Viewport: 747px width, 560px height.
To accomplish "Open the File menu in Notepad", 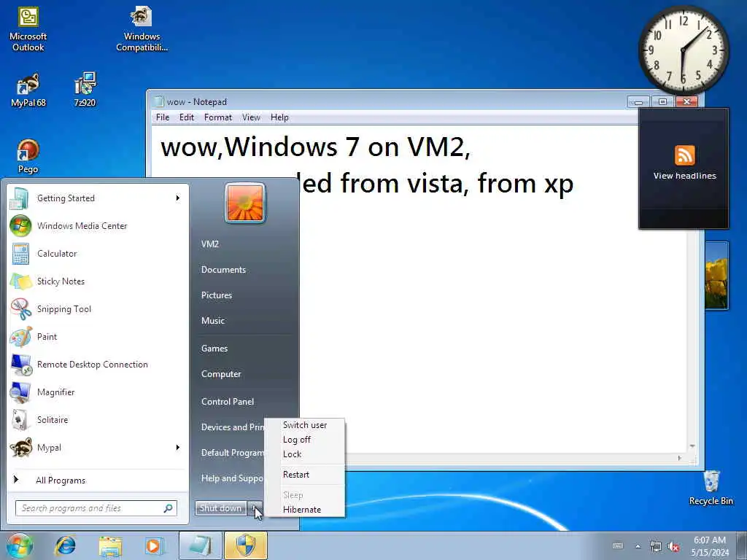I will click(163, 117).
